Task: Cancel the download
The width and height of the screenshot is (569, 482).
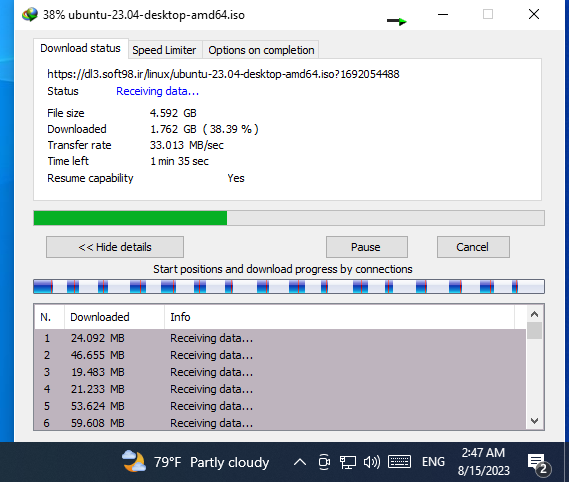Action: pyautogui.click(x=473, y=247)
